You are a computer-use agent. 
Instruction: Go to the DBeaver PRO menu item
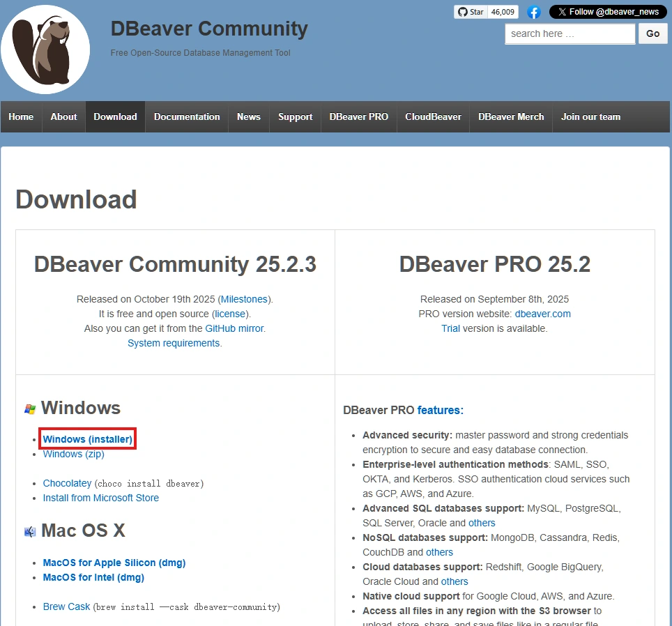coord(358,117)
